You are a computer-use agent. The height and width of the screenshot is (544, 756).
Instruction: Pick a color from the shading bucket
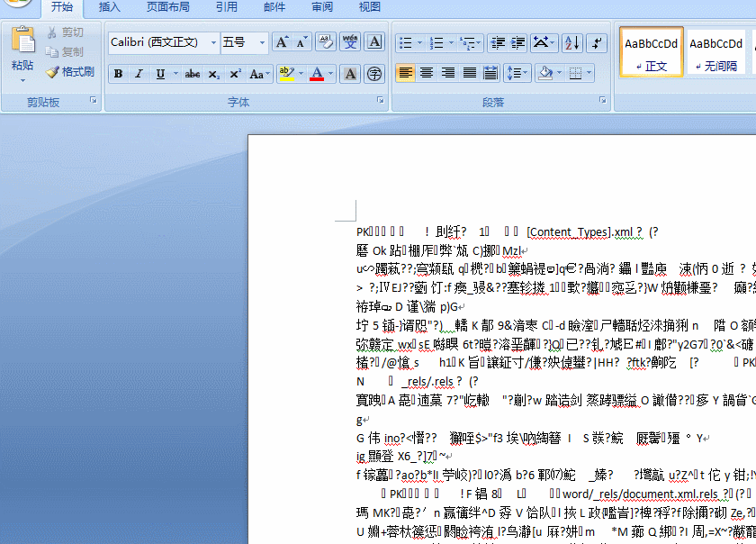pos(544,73)
